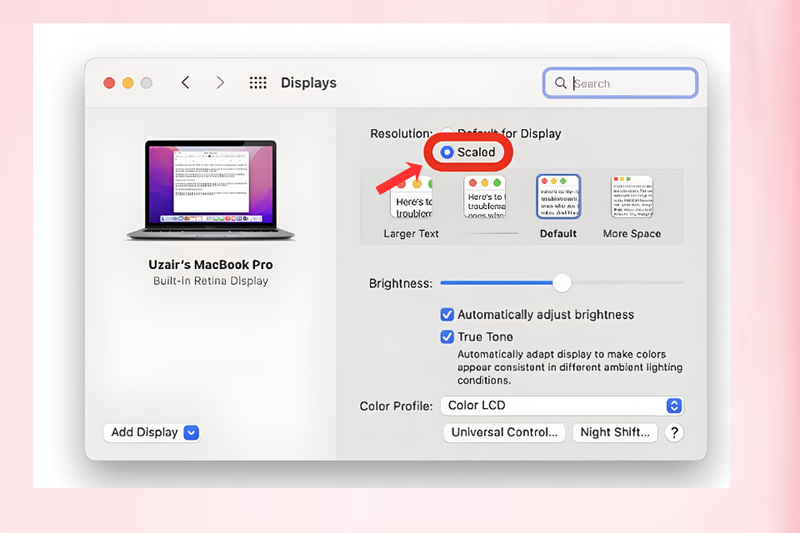Close the Displays window with the red button
This screenshot has height=533, width=800.
click(x=109, y=83)
